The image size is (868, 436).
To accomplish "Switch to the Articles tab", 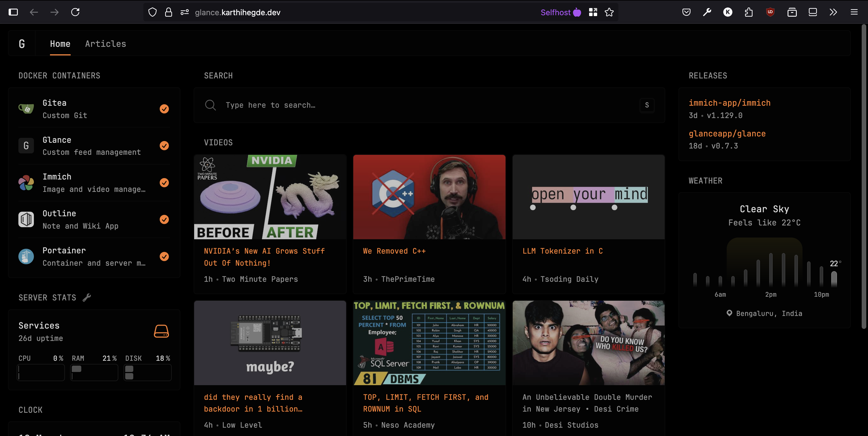I will (105, 44).
